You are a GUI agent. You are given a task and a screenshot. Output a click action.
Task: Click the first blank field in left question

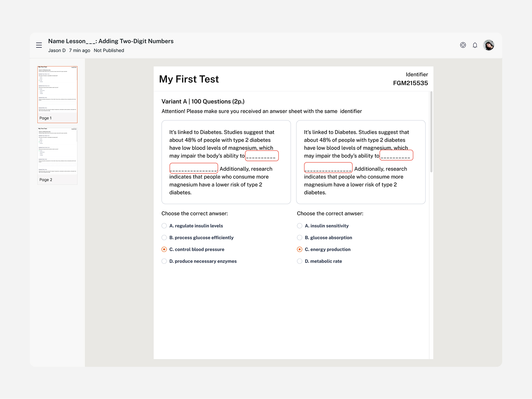262,156
